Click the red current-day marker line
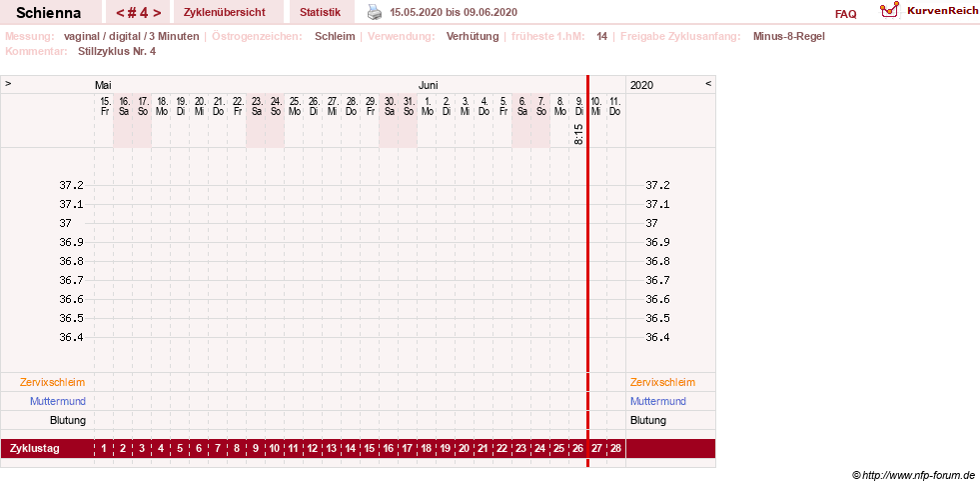Image resolution: width=980 pixels, height=487 pixels. pyautogui.click(x=587, y=271)
